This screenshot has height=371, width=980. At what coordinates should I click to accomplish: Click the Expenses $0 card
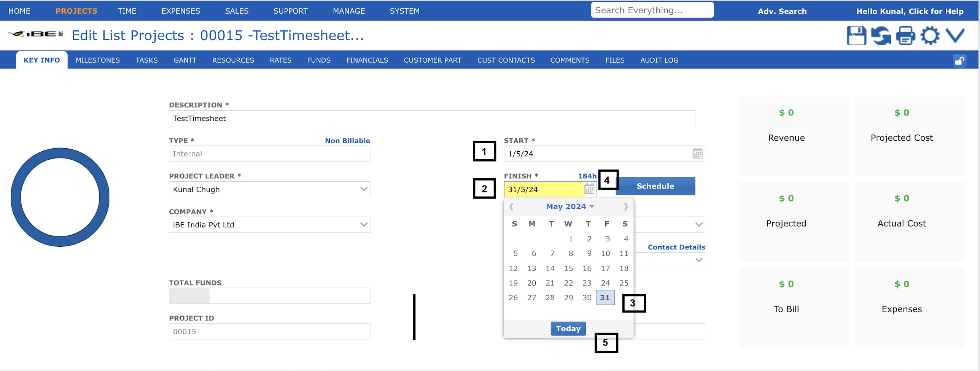[x=909, y=307]
